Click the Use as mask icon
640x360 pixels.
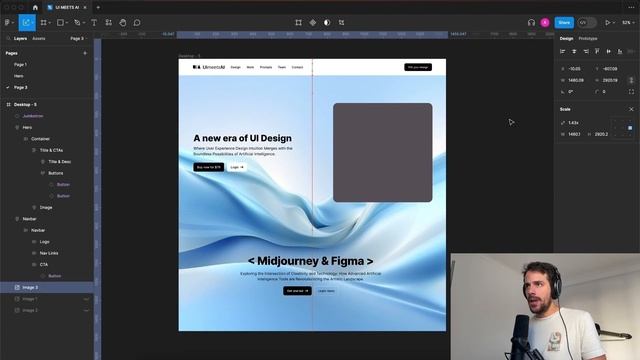(327, 23)
